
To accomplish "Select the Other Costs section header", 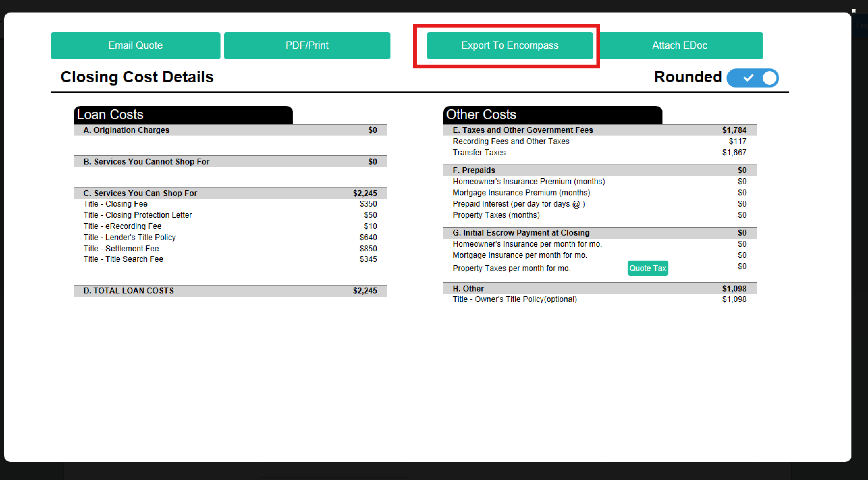I will pyautogui.click(x=553, y=115).
